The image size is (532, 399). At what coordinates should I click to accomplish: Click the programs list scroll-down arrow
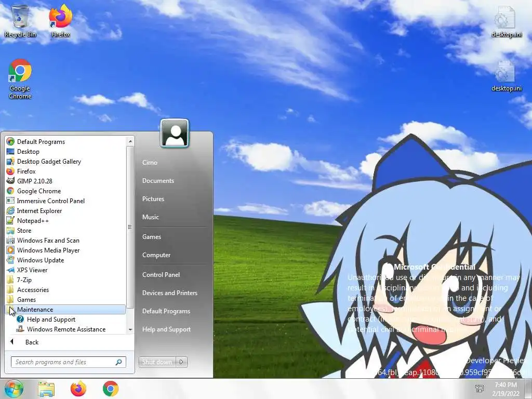130,329
